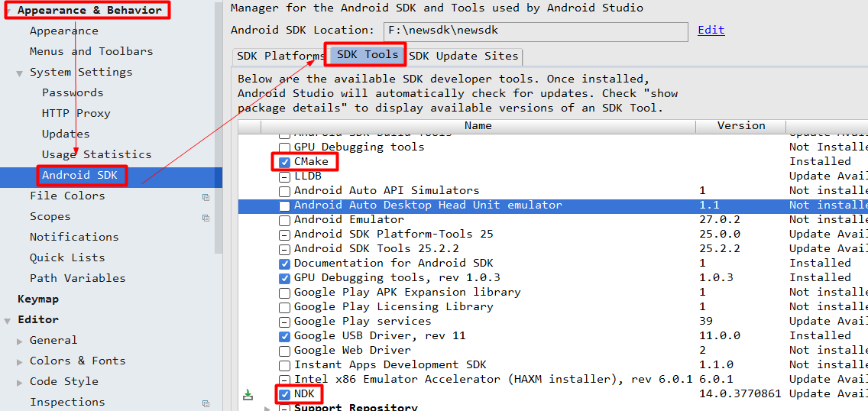Check Android Auto Desktop Head Unit emulator
This screenshot has width=868, height=411.
[284, 205]
